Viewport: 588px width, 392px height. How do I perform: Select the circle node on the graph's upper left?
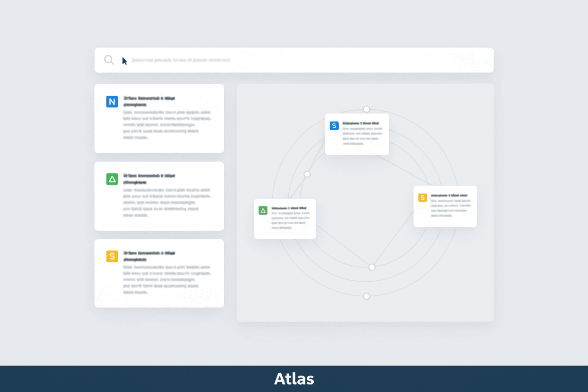307,174
